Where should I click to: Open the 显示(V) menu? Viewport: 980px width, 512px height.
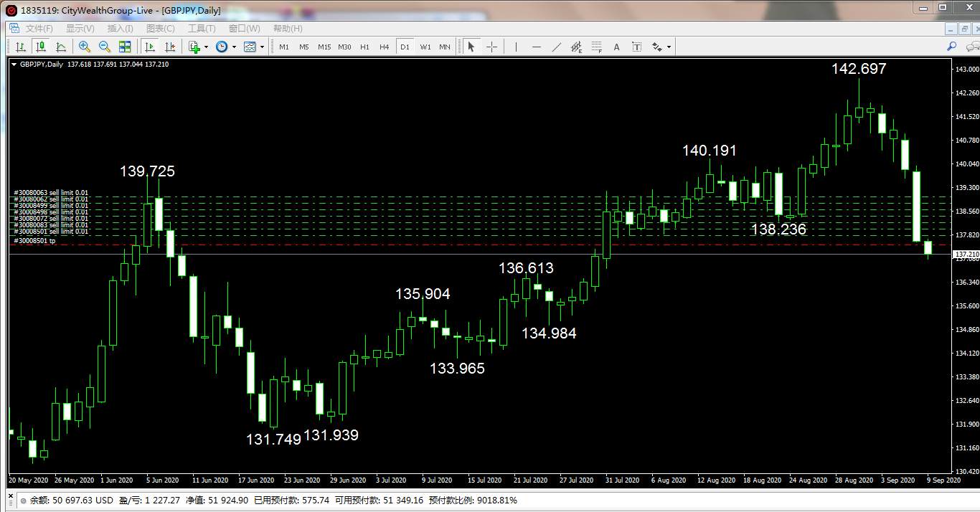click(x=80, y=29)
